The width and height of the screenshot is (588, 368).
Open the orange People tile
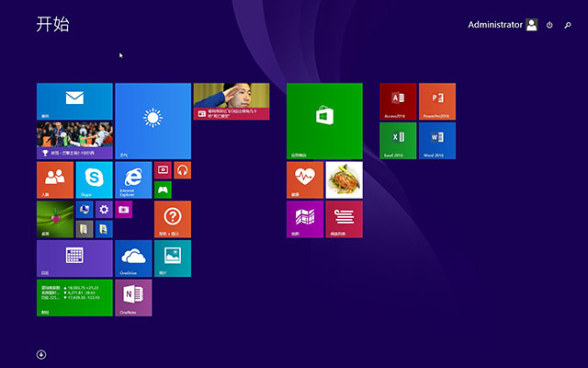click(55, 180)
